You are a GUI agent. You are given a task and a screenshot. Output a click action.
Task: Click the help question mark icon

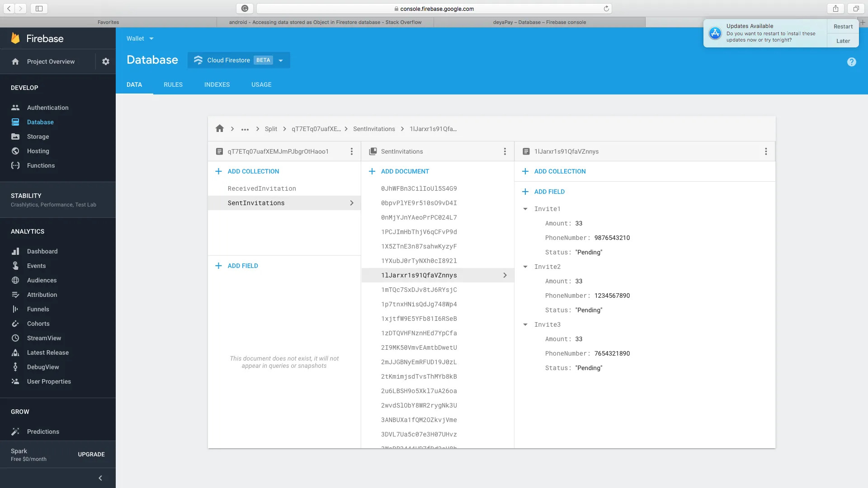point(851,62)
